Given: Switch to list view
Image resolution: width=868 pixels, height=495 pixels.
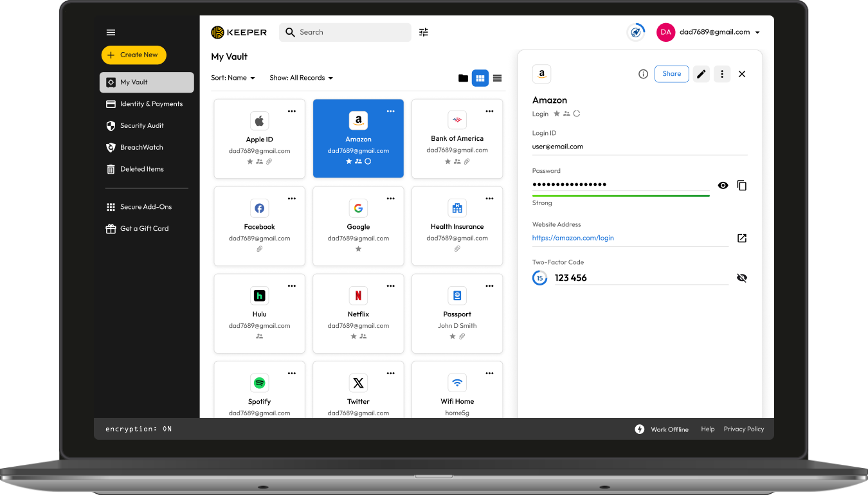Looking at the screenshot, I should tap(497, 78).
